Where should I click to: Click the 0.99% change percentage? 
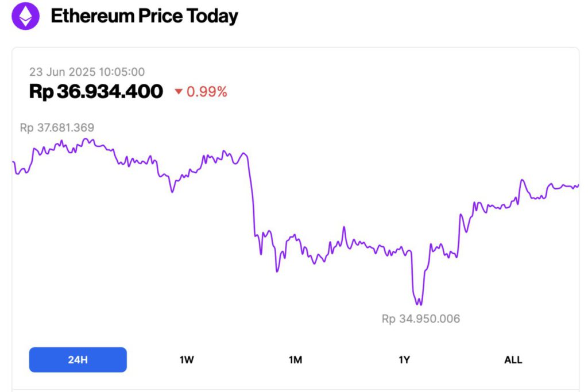[207, 91]
